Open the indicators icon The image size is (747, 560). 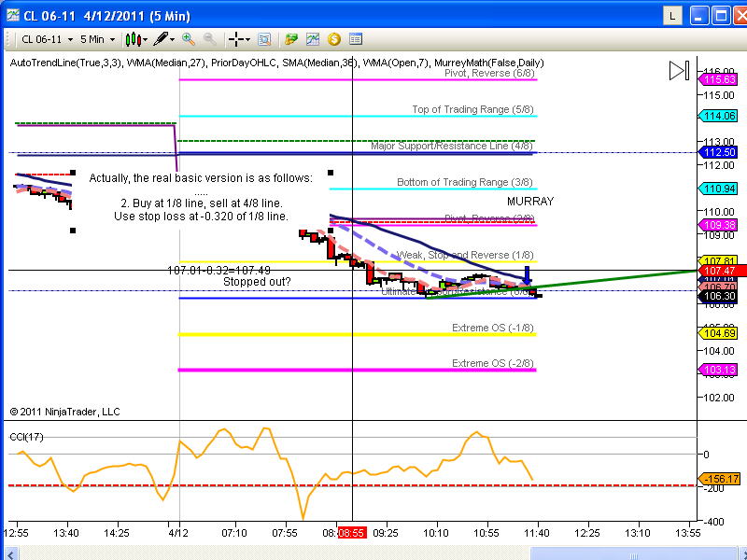pos(313,39)
